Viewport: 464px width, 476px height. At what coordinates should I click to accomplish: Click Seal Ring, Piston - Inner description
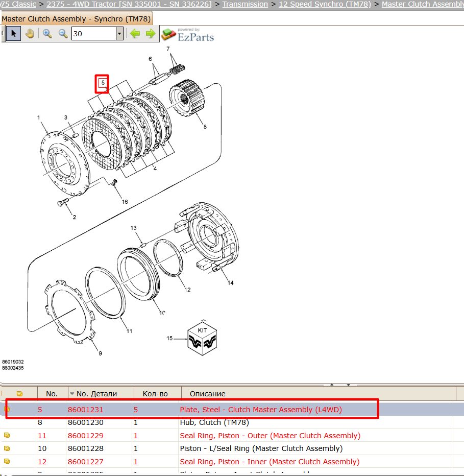pos(270,462)
